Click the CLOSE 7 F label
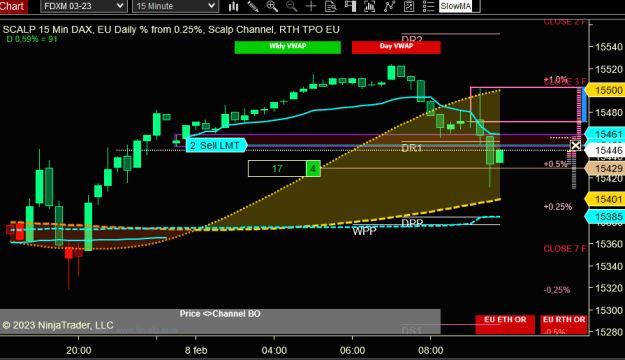 [x=564, y=249]
